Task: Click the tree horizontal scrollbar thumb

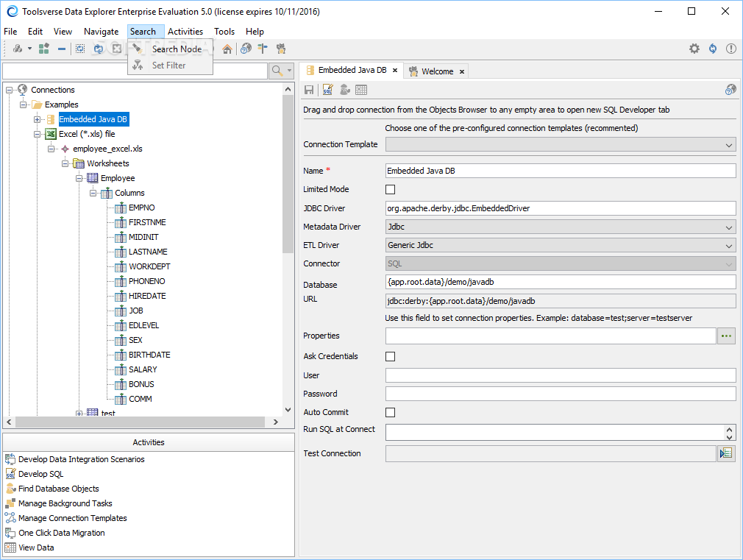Action: tap(141, 422)
